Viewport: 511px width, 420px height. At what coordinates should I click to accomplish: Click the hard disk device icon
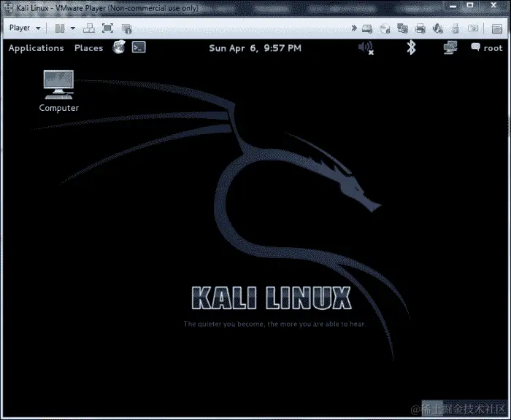367,28
